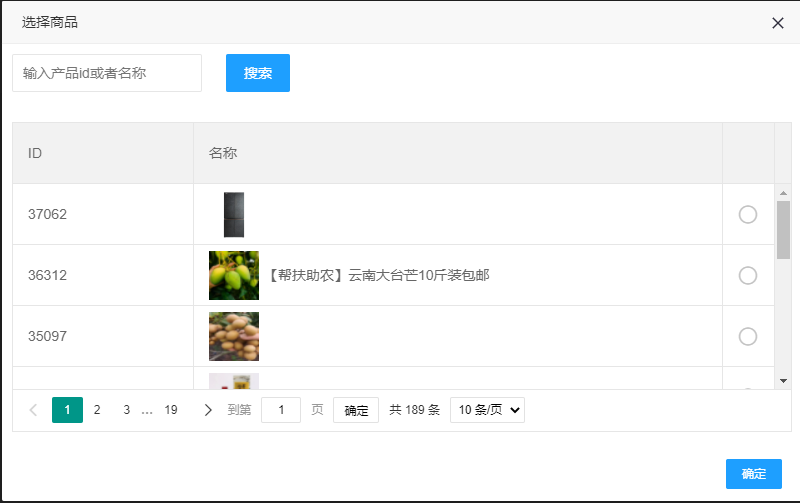Click the blue 搜索 button
This screenshot has height=503, width=800.
pos(258,73)
